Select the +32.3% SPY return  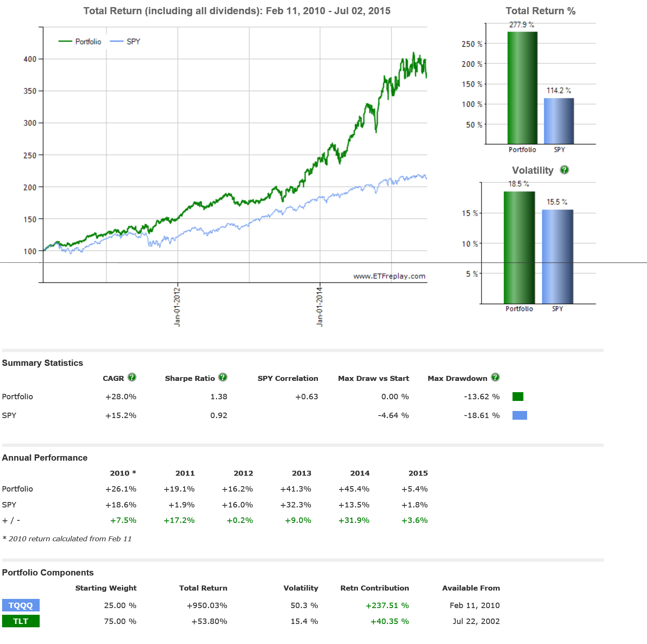296,505
